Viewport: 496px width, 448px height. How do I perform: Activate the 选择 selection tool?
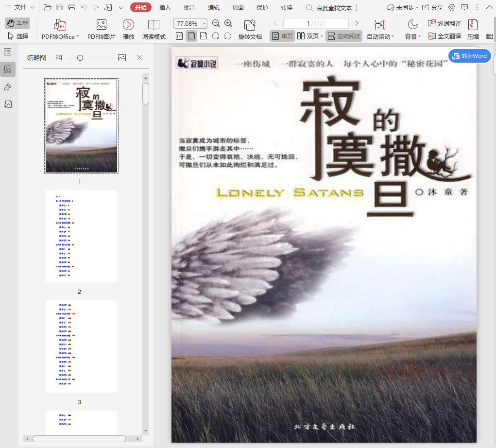tap(17, 36)
